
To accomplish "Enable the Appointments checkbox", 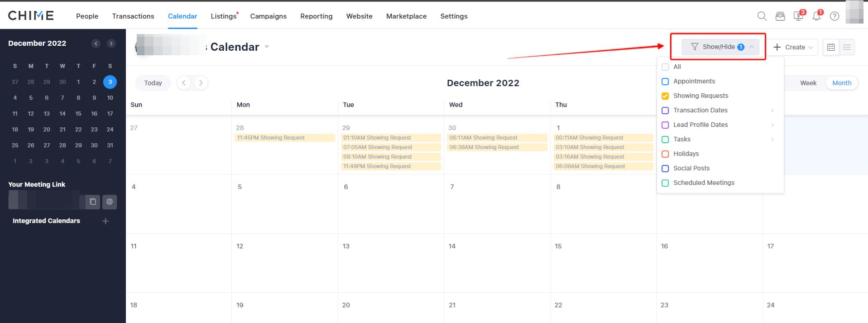I will [x=665, y=81].
